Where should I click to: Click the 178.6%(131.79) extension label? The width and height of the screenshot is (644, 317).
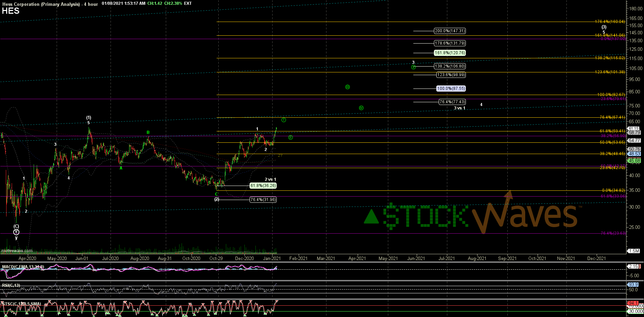(x=450, y=43)
